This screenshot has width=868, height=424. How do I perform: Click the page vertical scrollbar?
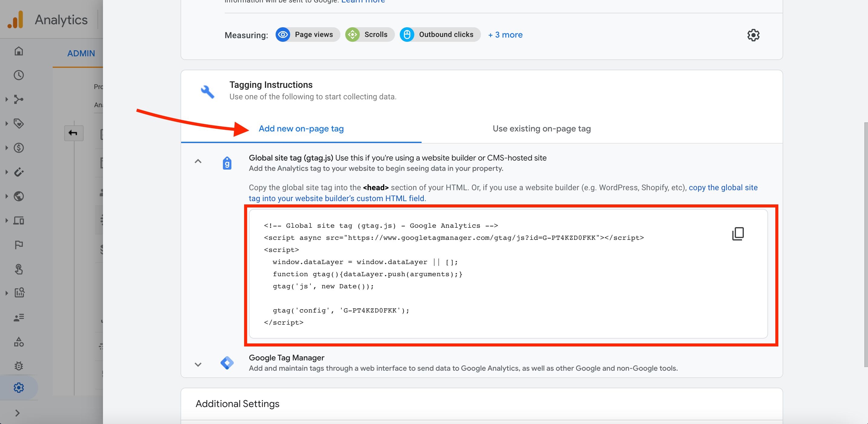click(x=865, y=244)
